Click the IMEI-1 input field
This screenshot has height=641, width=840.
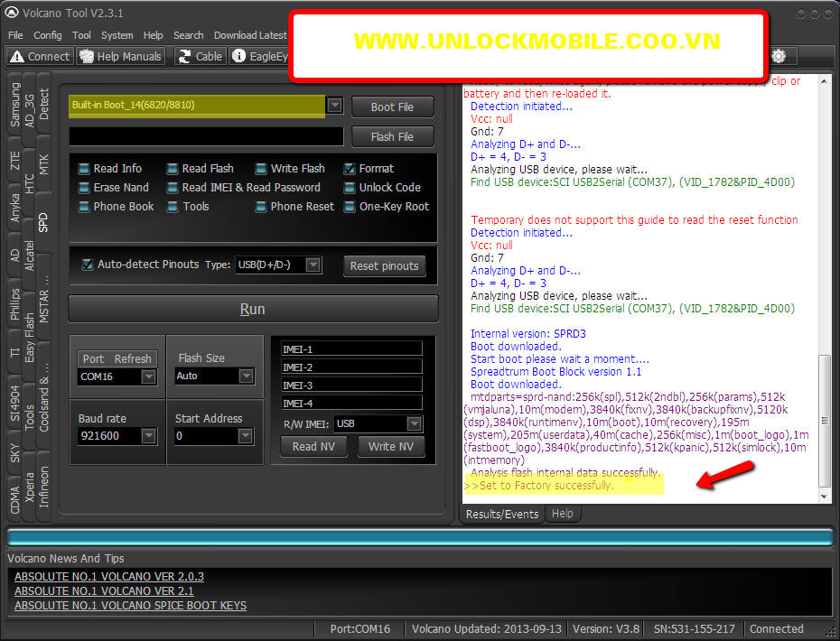click(x=351, y=349)
